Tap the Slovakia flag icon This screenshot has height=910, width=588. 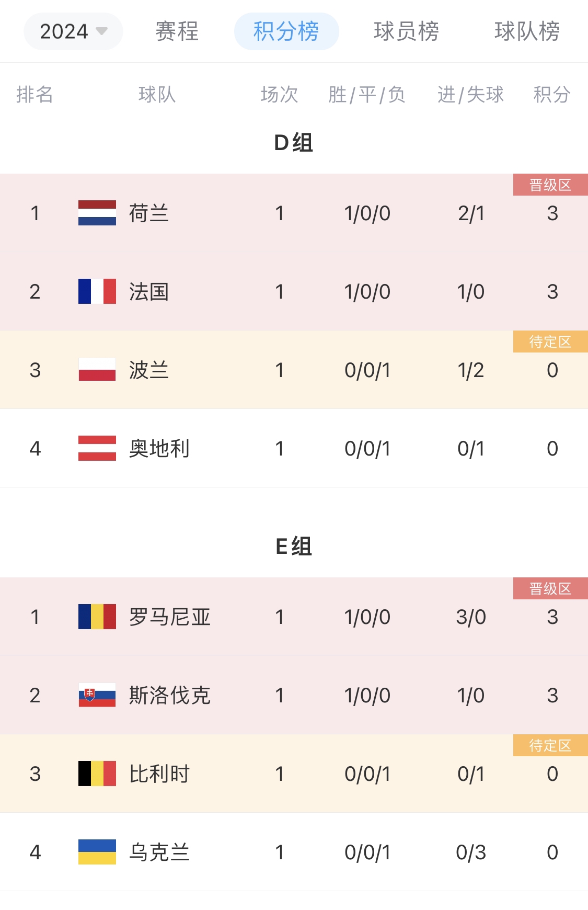pos(97,695)
